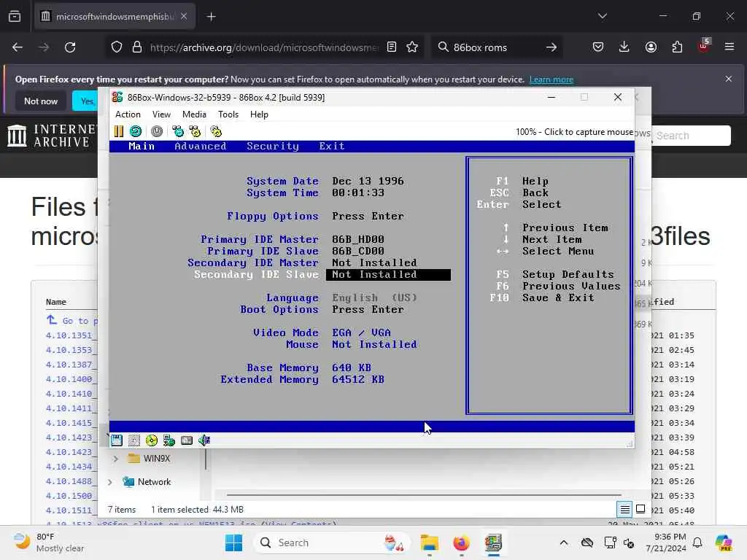The width and height of the screenshot is (747, 560).
Task: Open Firefox Pocket save icon
Action: [x=598, y=47]
